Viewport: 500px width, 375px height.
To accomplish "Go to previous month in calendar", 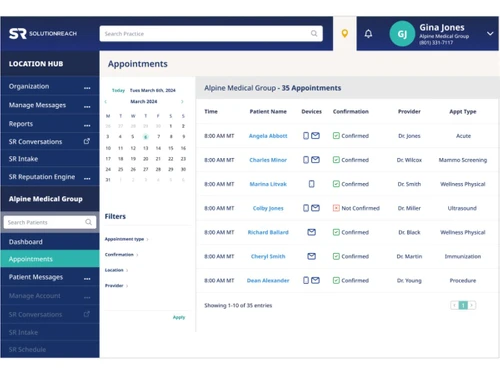I will point(106,101).
